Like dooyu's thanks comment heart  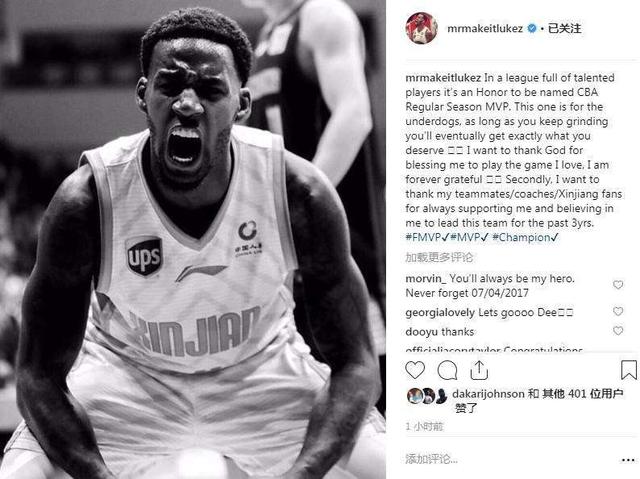click(618, 330)
